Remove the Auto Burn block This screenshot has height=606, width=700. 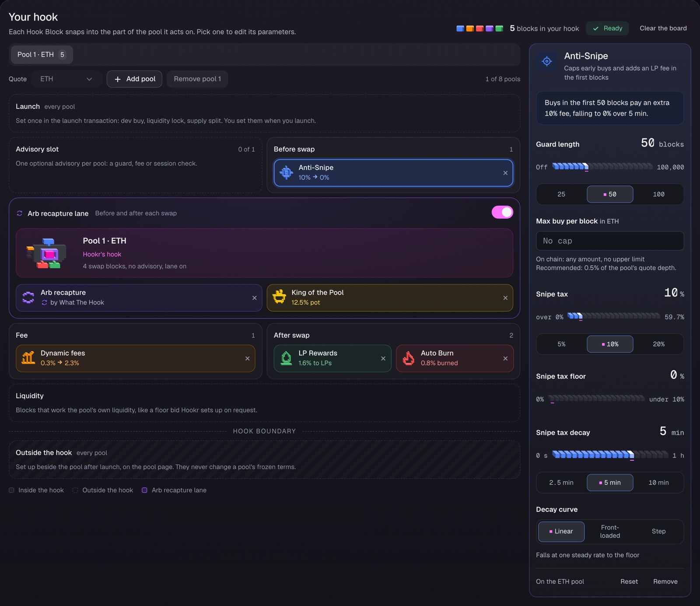505,358
